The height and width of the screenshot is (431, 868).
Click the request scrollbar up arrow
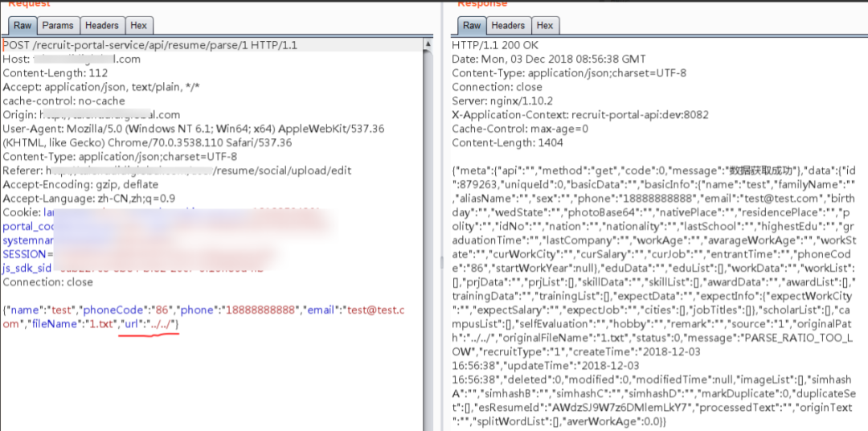pos(428,43)
